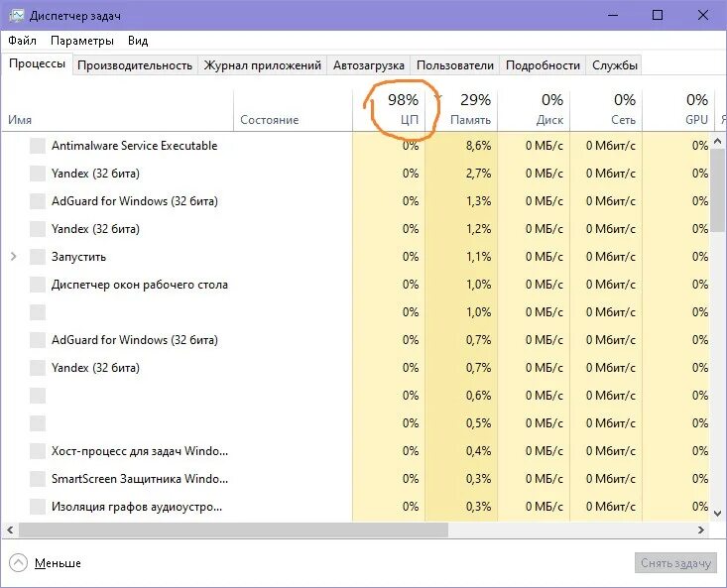Click the Хост-процесс для задач icon
The height and width of the screenshot is (588, 727).
click(38, 451)
